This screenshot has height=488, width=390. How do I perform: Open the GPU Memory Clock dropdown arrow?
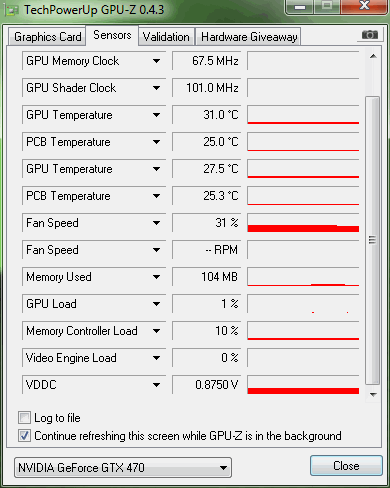(x=156, y=61)
